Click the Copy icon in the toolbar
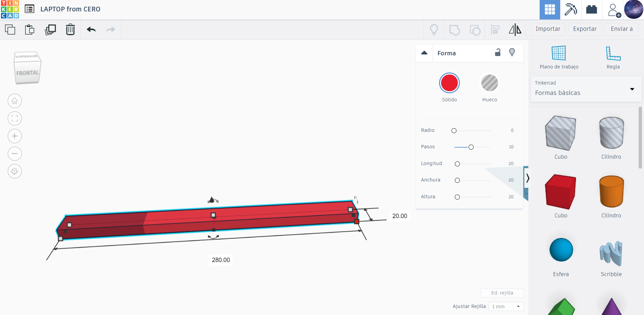Viewport: 644px width, 315px height. (x=10, y=30)
